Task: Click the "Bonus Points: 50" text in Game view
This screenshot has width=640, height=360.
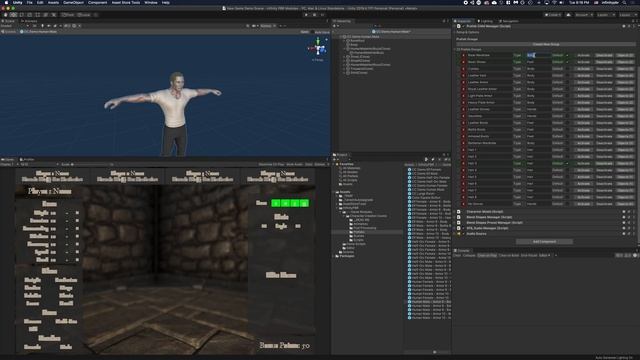Action: click(x=284, y=345)
